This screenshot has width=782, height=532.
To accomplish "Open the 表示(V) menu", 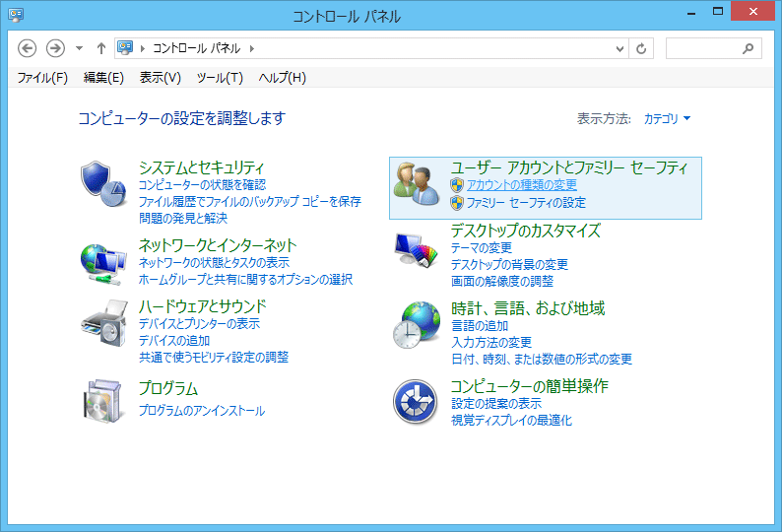I will 161,78.
